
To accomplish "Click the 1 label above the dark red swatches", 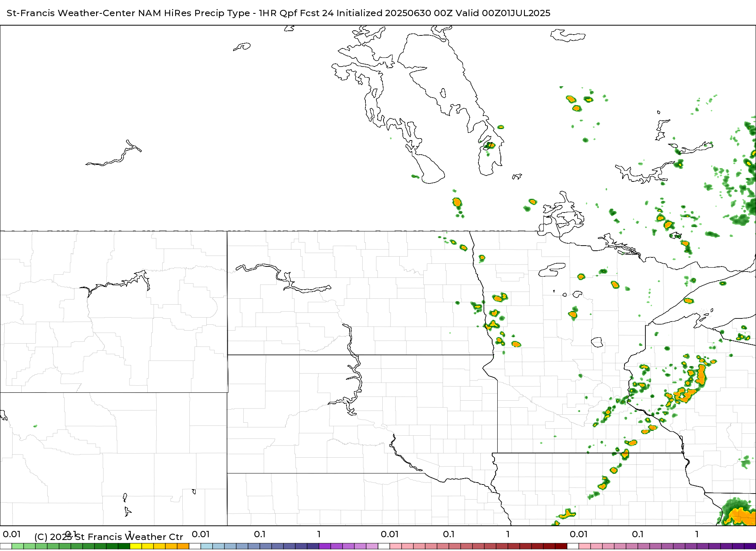I will [x=508, y=534].
